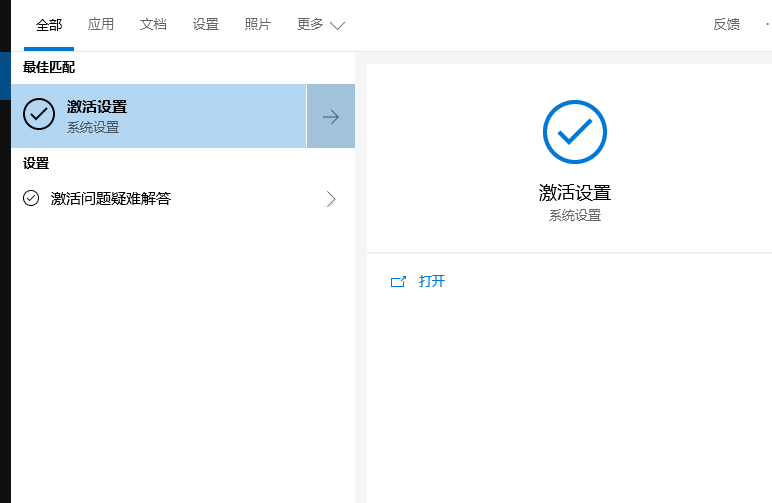Screen dimensions: 772x503
Task: Select the 全部 tab
Action: click(49, 25)
